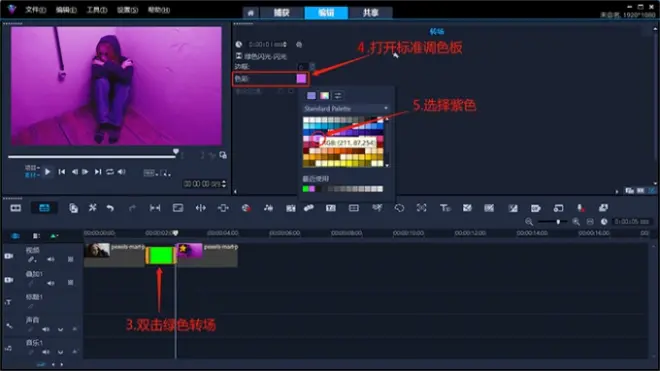The width and height of the screenshot is (660, 371).
Task: Expand the voice track chevron
Action: (61, 329)
